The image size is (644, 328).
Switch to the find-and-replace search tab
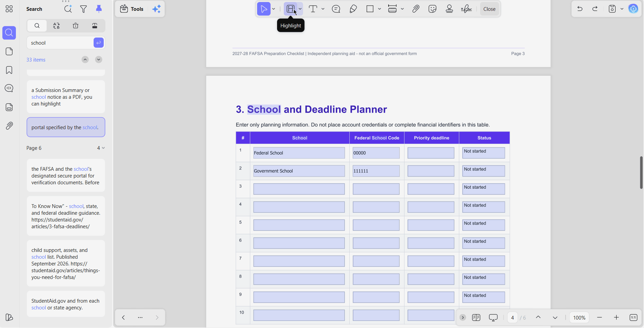pyautogui.click(x=56, y=26)
